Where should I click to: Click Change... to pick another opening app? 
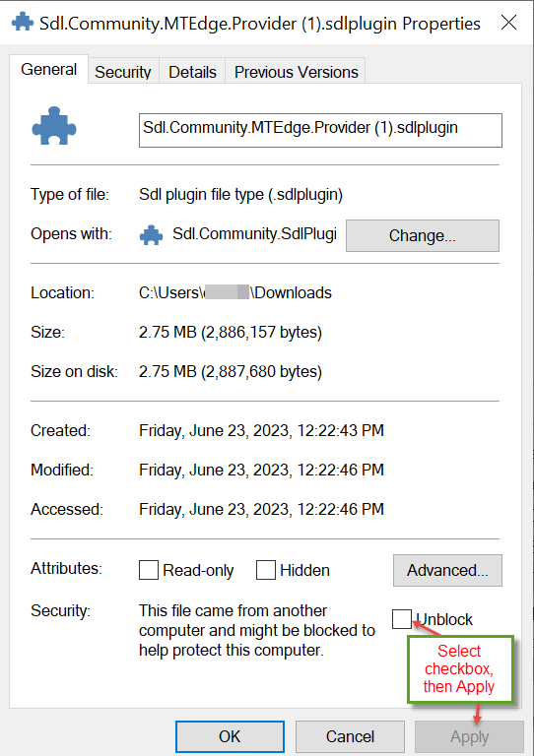pos(423,236)
